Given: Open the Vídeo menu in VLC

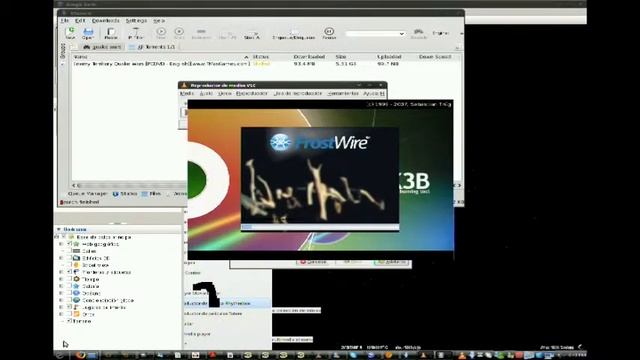Looking at the screenshot, I should coord(225,93).
